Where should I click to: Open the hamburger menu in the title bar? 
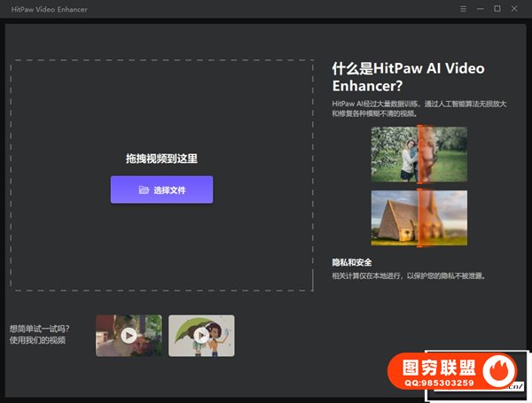(464, 9)
